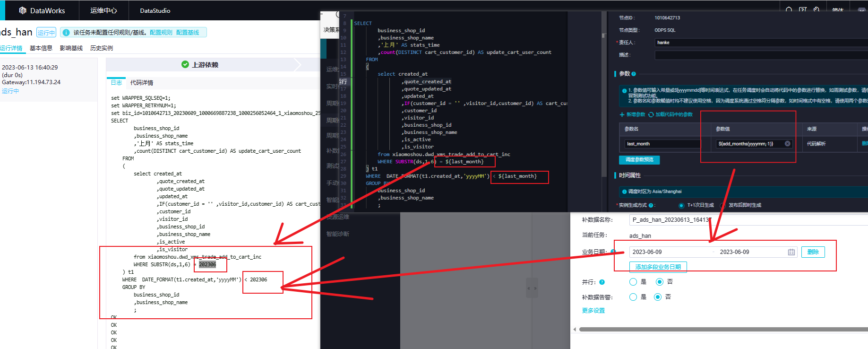The image size is (868, 349).
Task: Click the highlighted 202306 value in the log
Action: click(x=207, y=264)
